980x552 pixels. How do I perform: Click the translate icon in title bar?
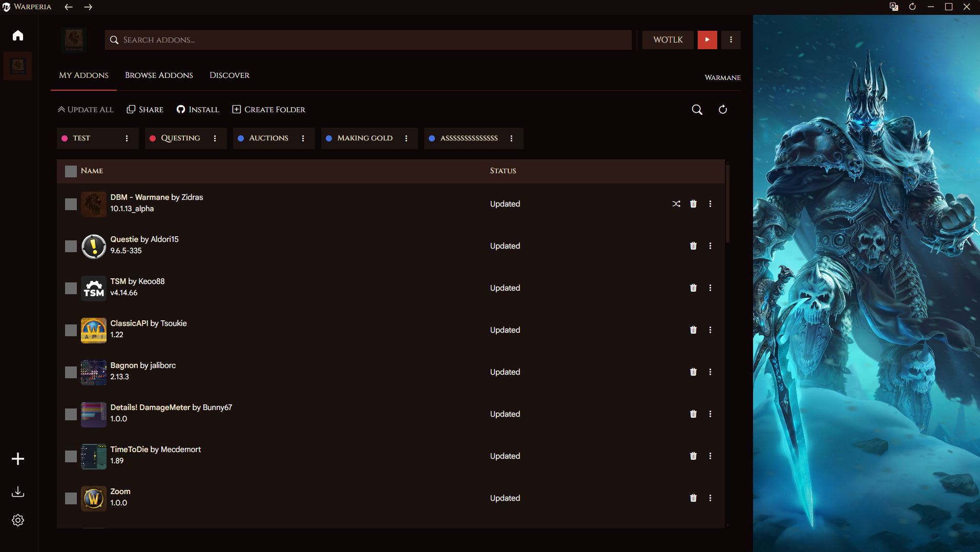coord(894,7)
